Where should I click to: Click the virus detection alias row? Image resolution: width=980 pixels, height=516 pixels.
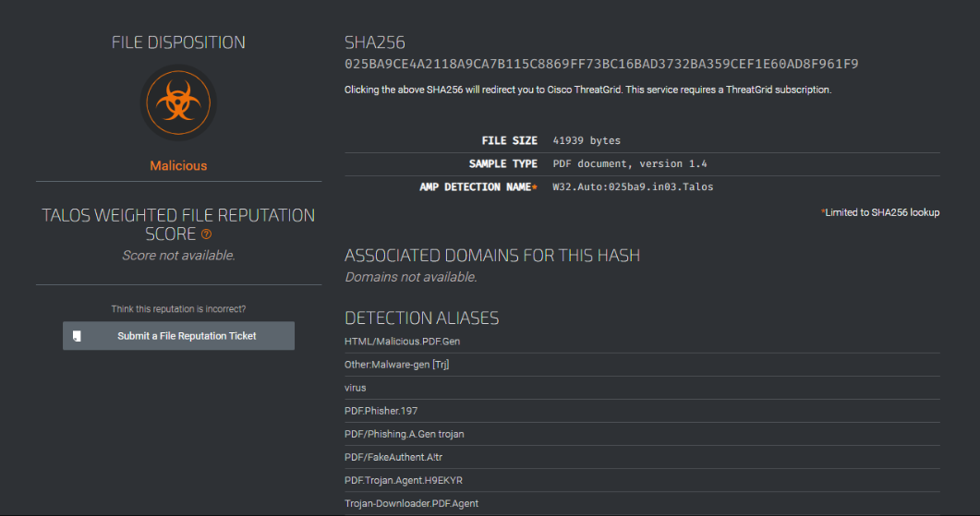click(642, 388)
